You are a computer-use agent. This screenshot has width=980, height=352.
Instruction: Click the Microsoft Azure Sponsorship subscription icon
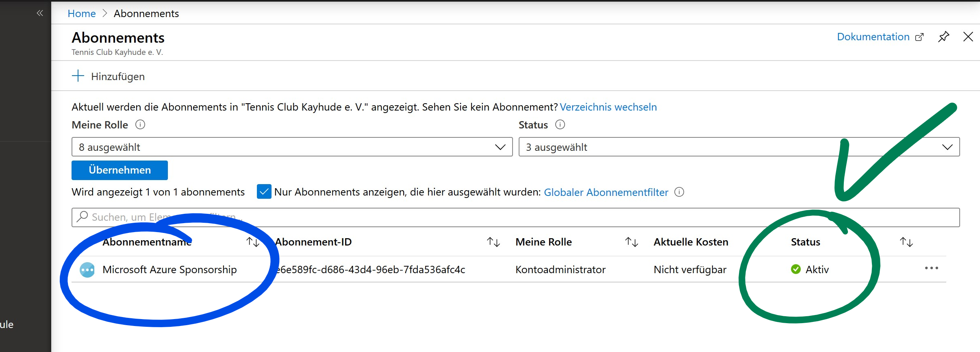tap(87, 270)
